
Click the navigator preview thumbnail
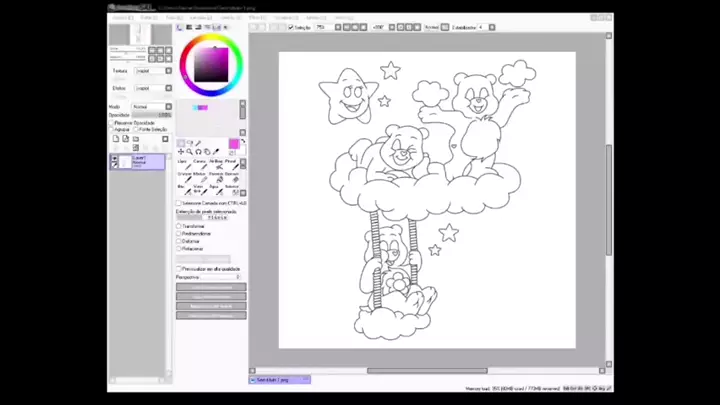(140, 34)
